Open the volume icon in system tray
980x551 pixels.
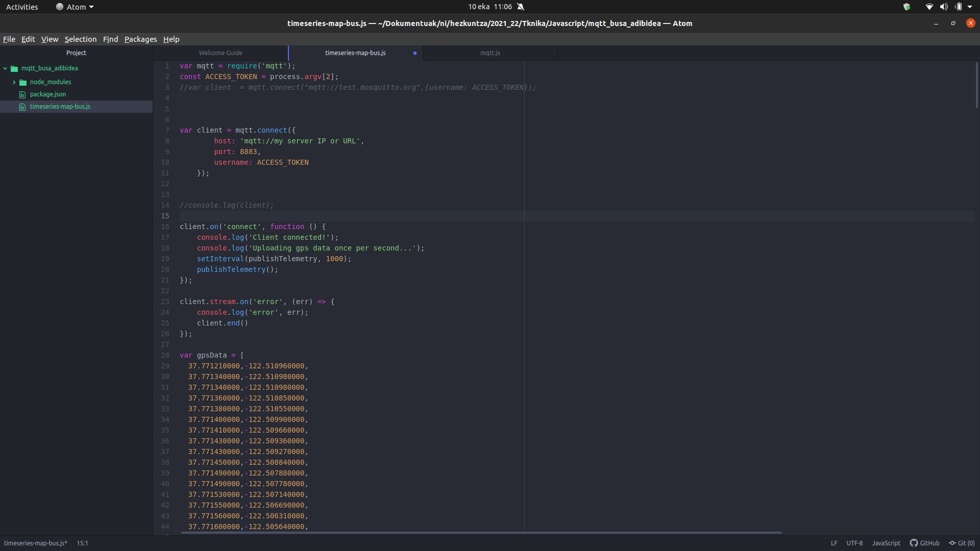tap(944, 7)
